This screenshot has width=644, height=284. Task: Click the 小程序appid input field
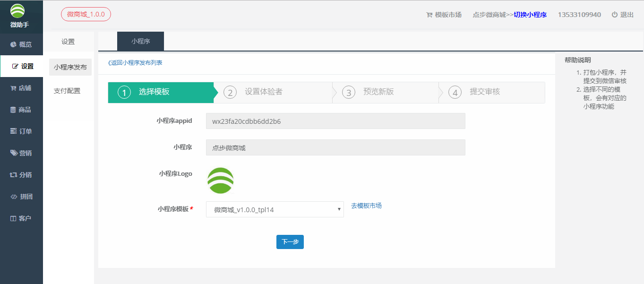tap(335, 121)
